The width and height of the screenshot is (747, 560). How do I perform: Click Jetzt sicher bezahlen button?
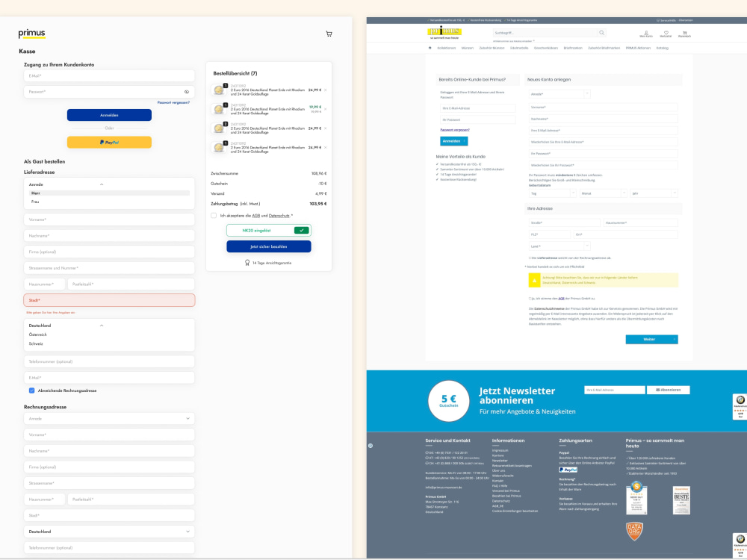(x=269, y=246)
